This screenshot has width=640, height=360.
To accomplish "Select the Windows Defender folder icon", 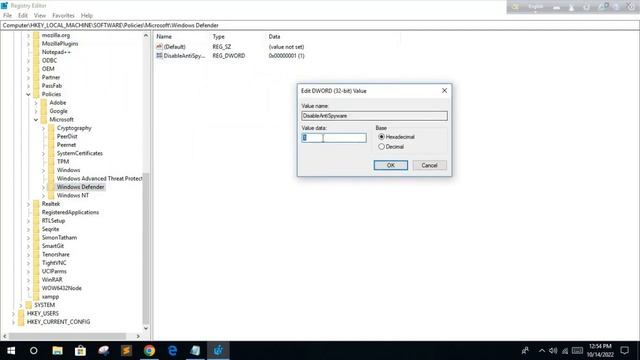I will [51, 187].
